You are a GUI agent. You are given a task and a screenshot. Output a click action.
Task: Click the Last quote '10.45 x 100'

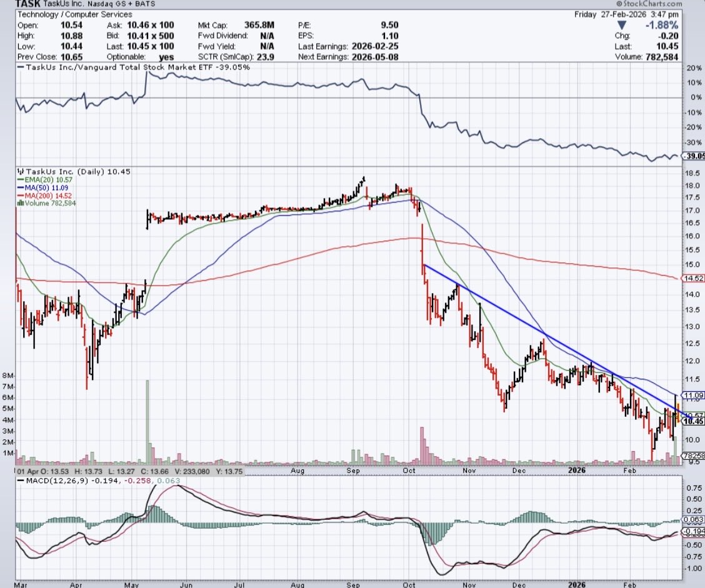150,46
